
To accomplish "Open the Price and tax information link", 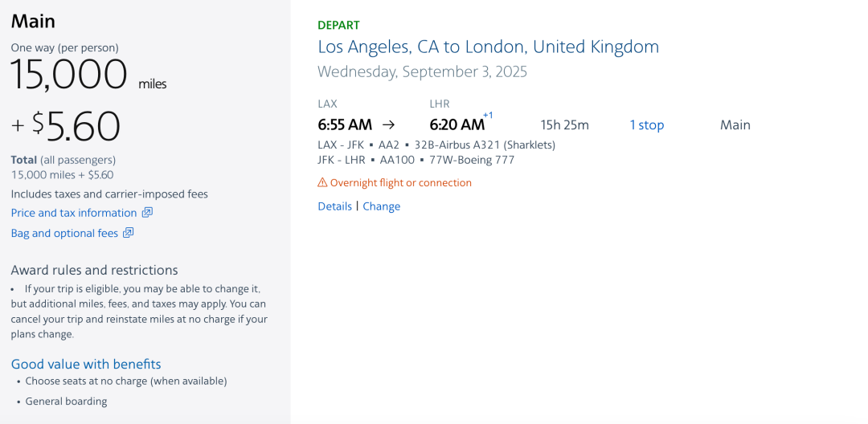I will tap(74, 213).
